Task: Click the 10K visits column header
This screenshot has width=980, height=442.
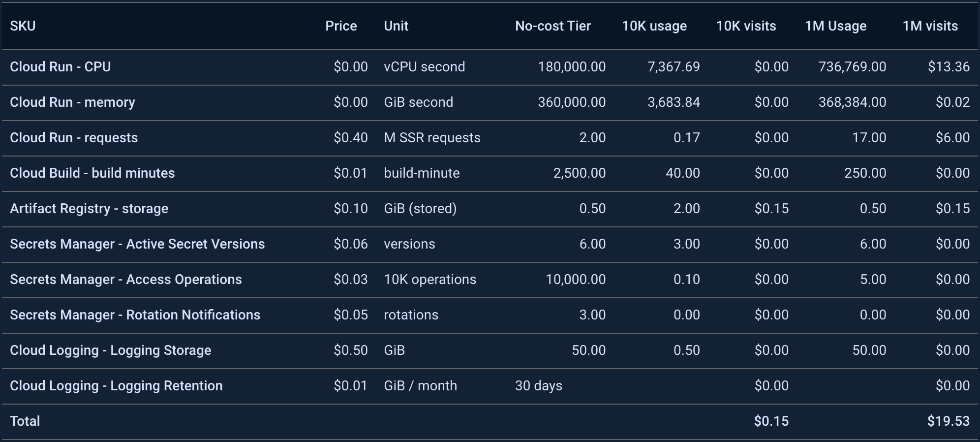Action: click(746, 26)
